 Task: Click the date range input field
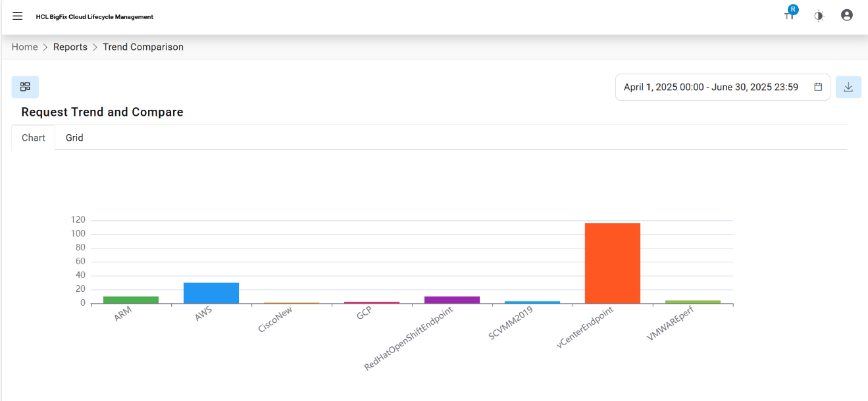point(711,87)
